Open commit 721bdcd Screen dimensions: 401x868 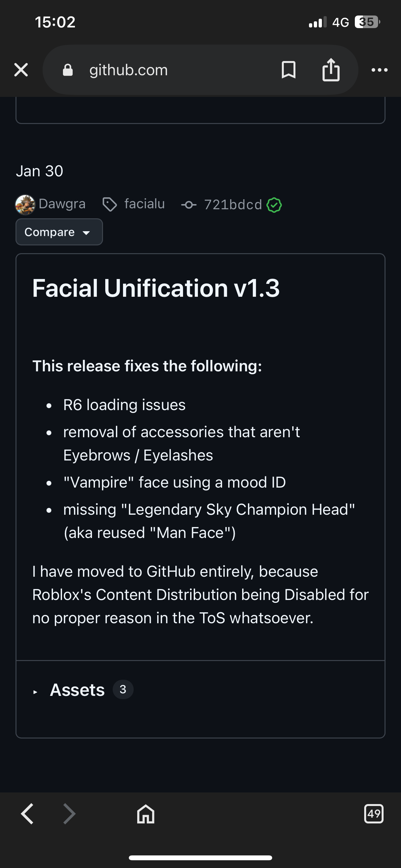233,205
